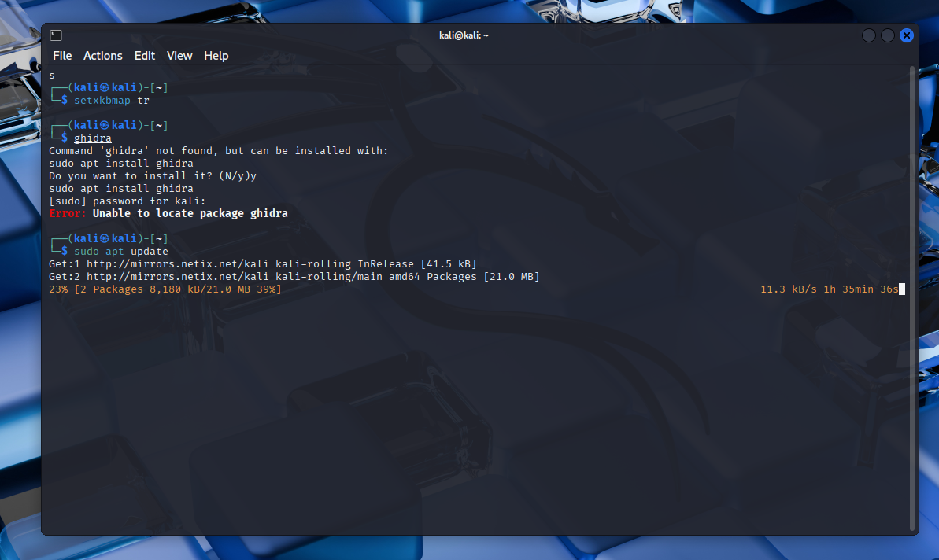
Task: Click the Get:2 amd64 Packages line
Action: [294, 276]
